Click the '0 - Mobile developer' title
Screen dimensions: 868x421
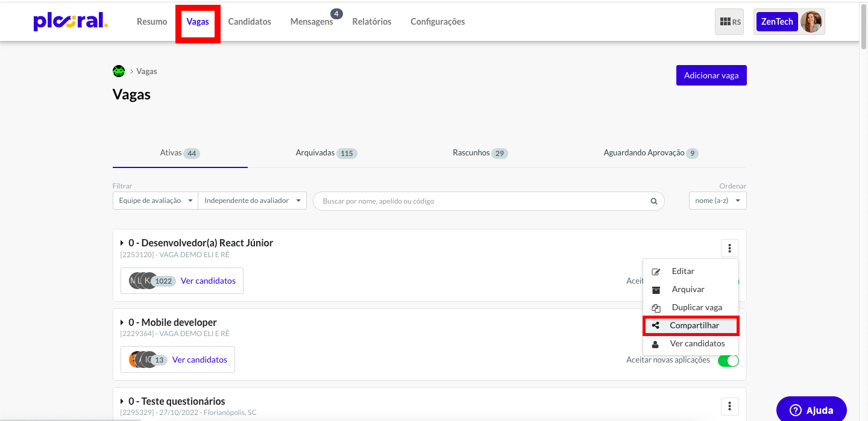172,322
